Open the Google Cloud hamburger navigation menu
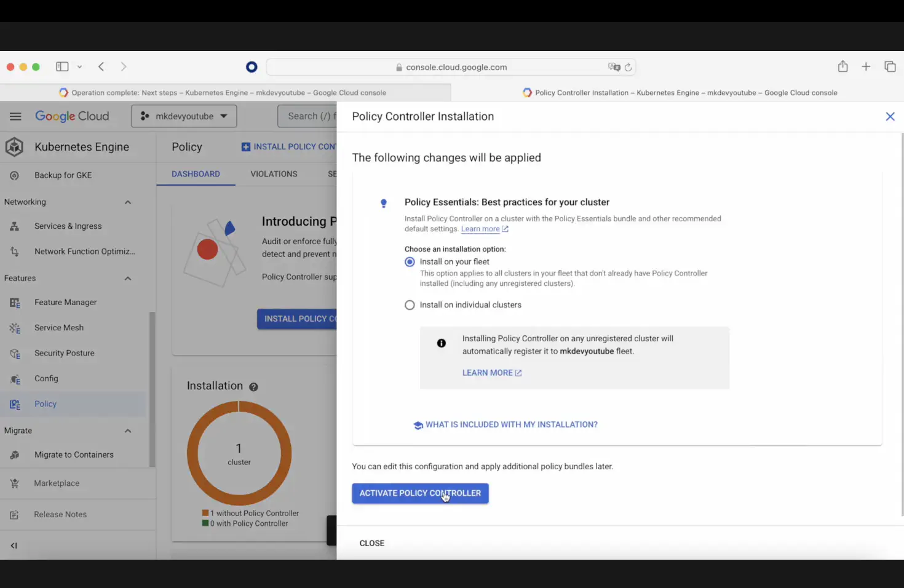Screen dimensions: 904x588 [15, 116]
